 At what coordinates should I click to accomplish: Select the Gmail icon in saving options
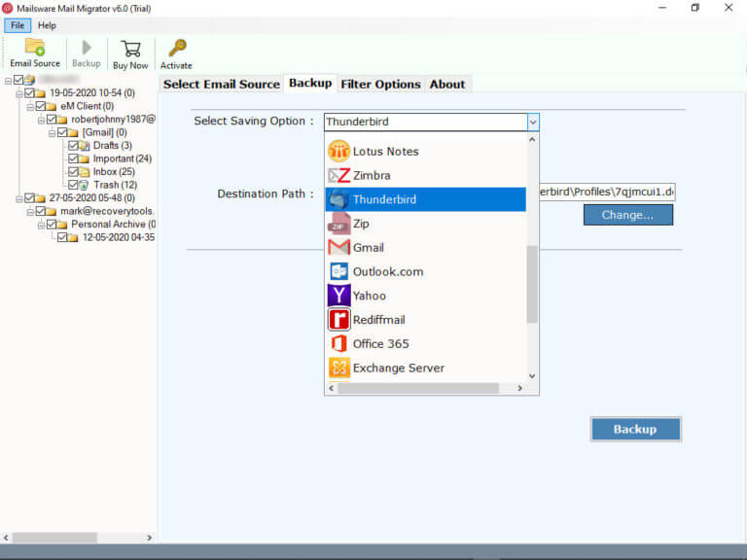tap(338, 248)
